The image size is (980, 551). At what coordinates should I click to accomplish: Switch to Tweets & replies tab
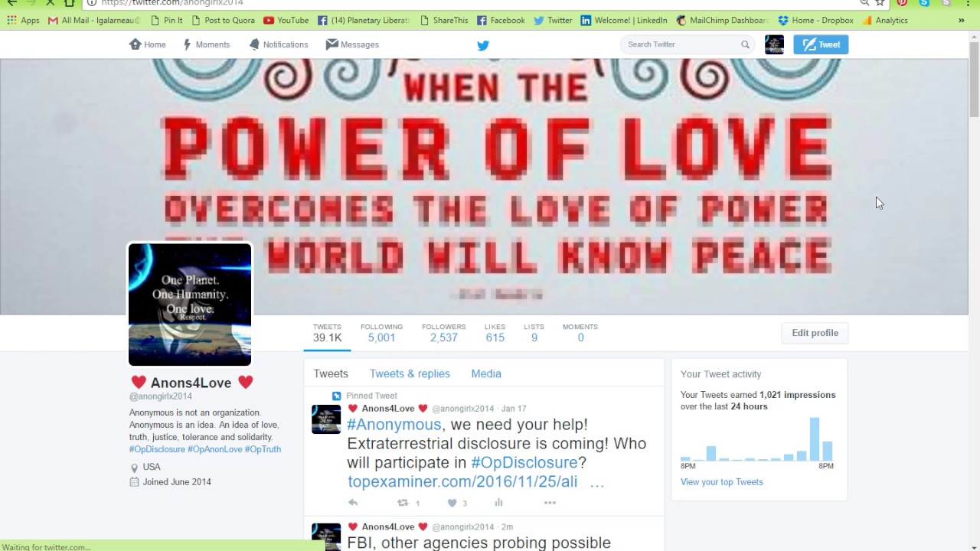tap(410, 373)
